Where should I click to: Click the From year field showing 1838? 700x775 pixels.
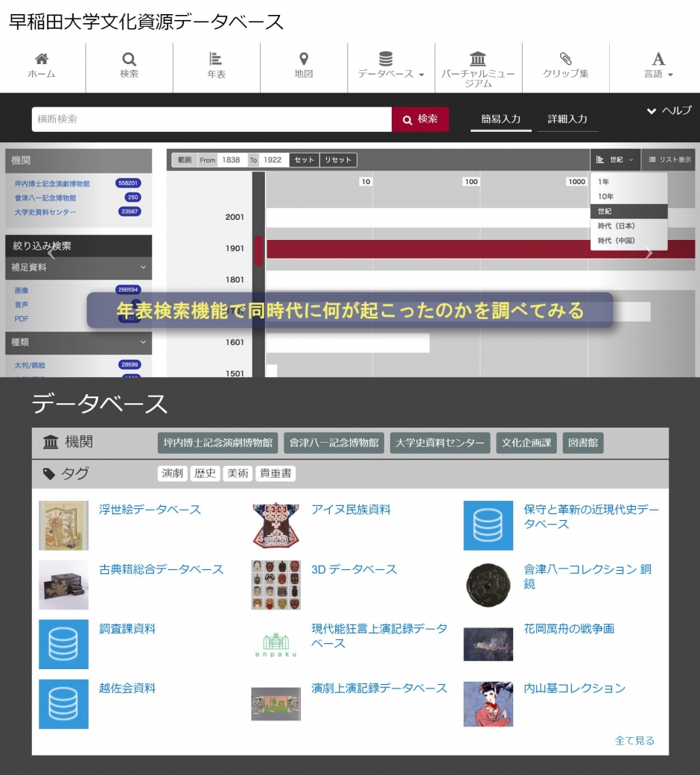[232, 159]
